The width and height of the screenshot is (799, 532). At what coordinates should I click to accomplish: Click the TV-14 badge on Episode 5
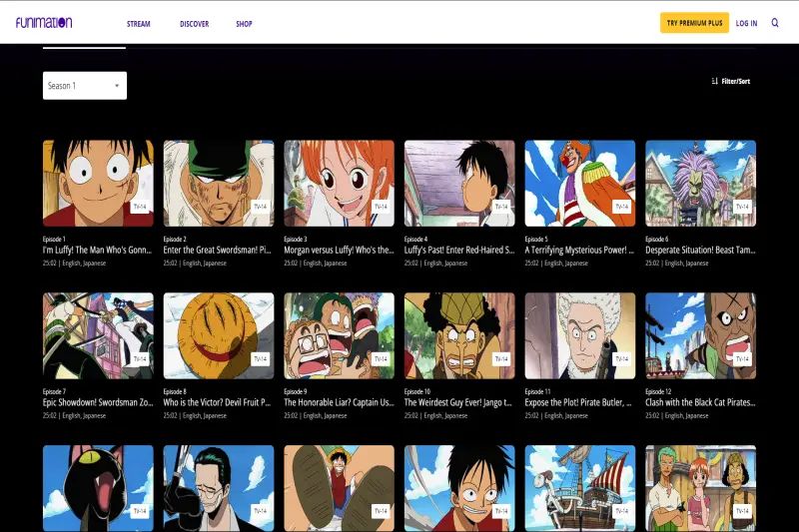(621, 207)
